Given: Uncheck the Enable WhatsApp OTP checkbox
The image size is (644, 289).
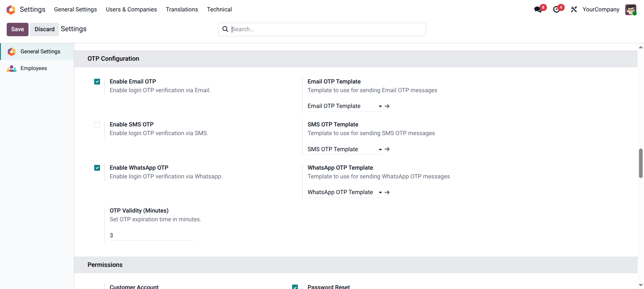Looking at the screenshot, I should click(x=97, y=168).
